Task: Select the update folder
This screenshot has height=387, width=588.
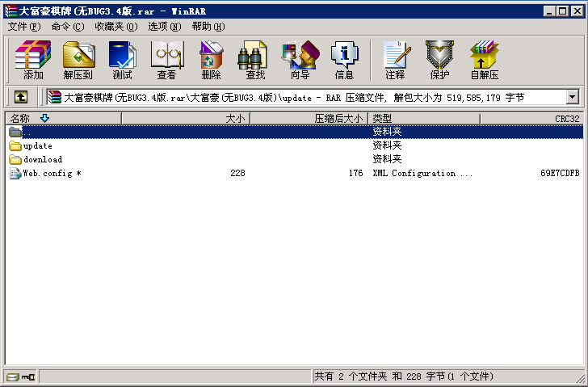Action: pyautogui.click(x=37, y=146)
